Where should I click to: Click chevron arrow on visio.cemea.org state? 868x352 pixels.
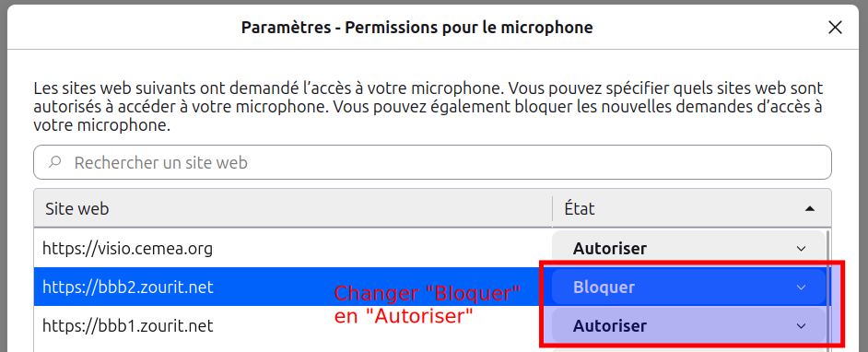pos(801,249)
